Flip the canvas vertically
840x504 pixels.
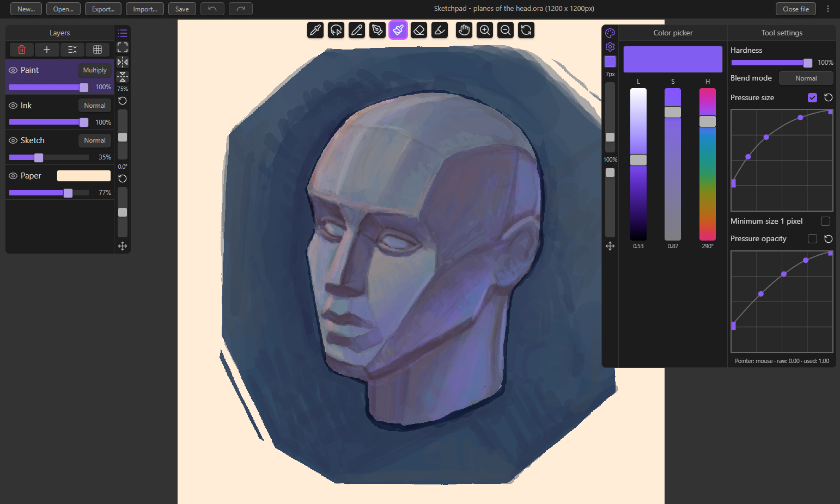pos(123,76)
